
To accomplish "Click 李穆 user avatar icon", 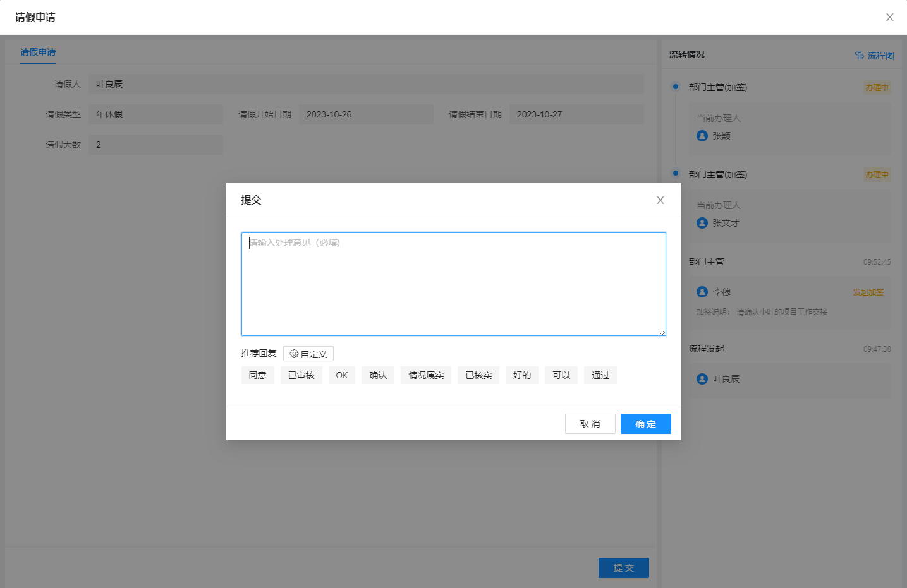I will [x=702, y=292].
